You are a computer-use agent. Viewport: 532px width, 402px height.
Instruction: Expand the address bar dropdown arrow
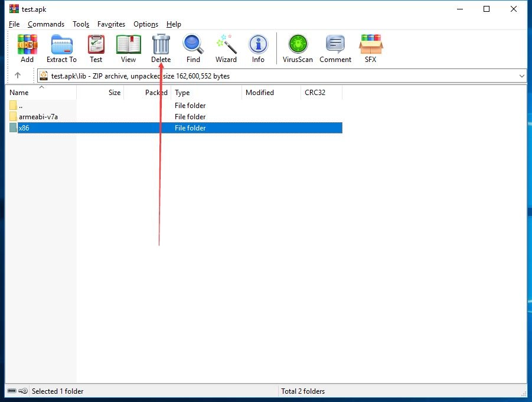point(522,76)
